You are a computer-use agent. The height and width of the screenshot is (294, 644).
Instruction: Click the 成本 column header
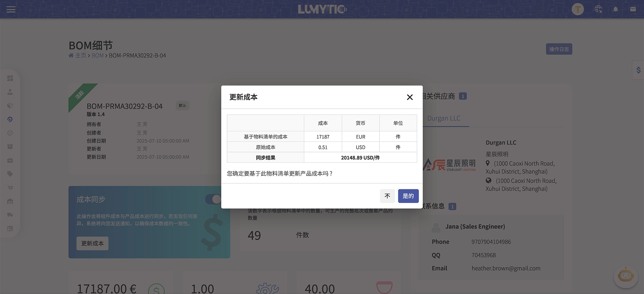323,123
